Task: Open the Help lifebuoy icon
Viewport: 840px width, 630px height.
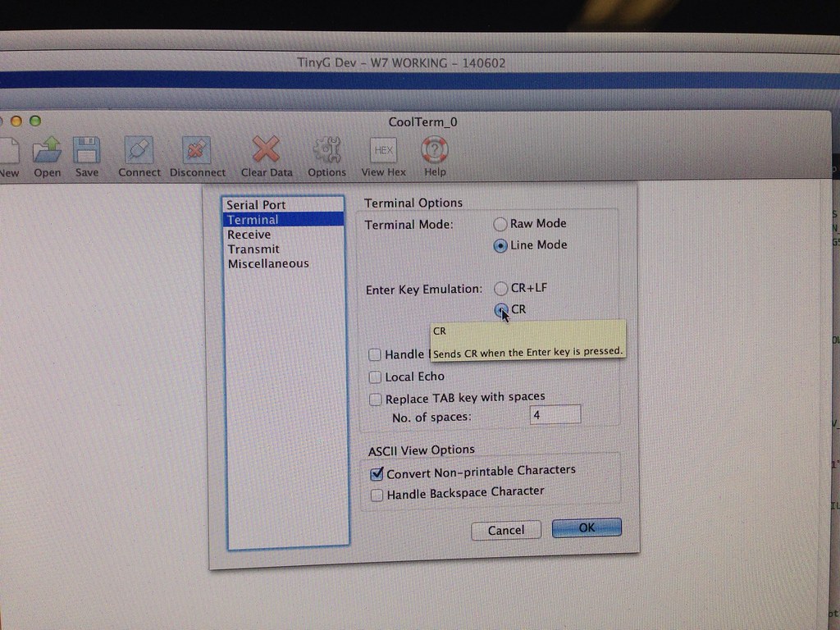Action: coord(435,149)
